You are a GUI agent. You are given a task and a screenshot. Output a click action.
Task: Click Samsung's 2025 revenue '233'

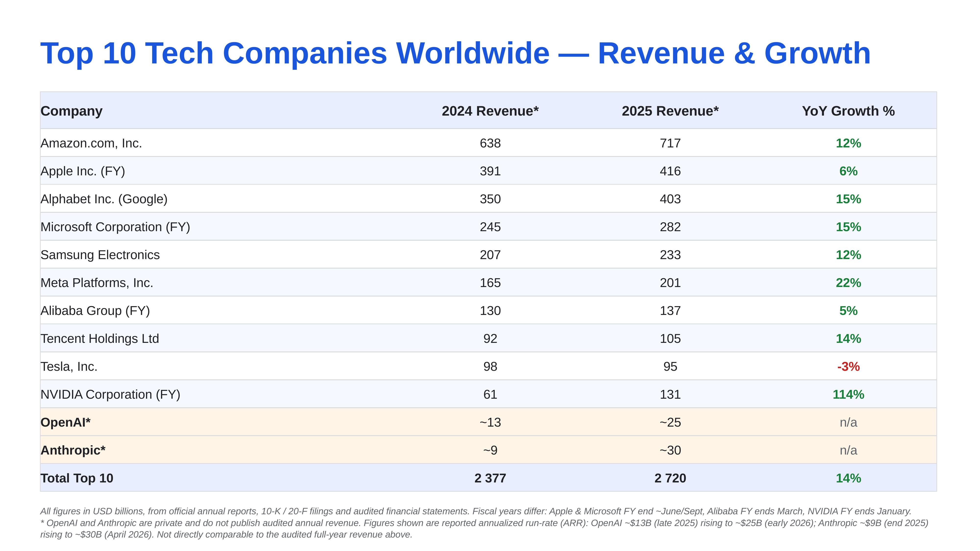click(670, 255)
